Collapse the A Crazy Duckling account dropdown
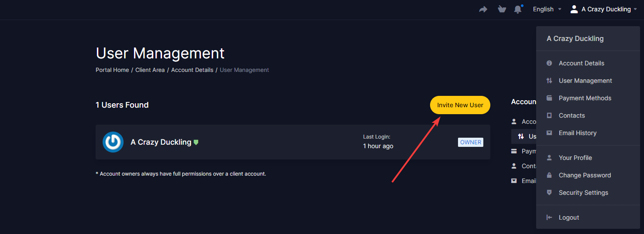Screen dimensions: 644x234 coord(606,9)
